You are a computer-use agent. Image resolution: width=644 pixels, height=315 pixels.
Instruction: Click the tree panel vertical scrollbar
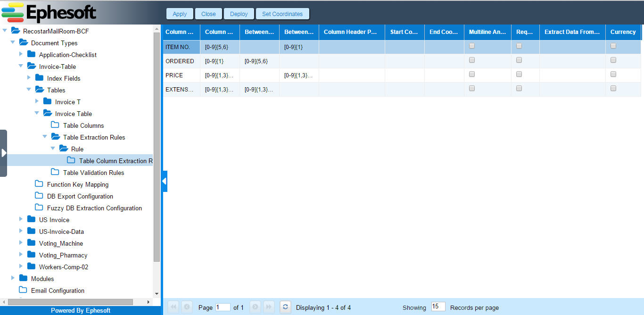[x=157, y=146]
